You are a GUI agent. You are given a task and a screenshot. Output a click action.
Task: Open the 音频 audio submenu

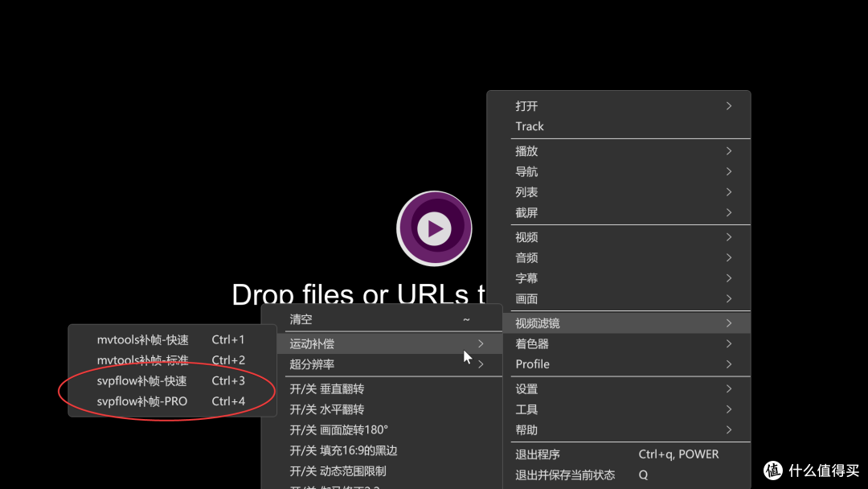point(618,257)
